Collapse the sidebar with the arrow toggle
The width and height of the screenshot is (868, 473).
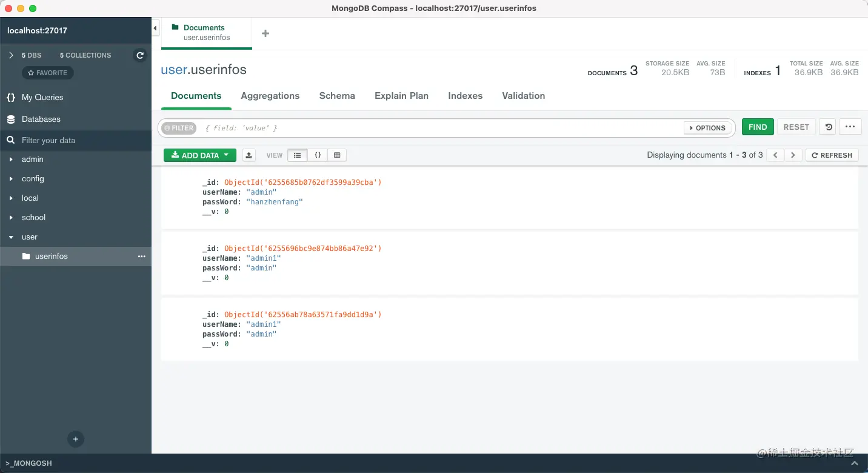pos(156,28)
